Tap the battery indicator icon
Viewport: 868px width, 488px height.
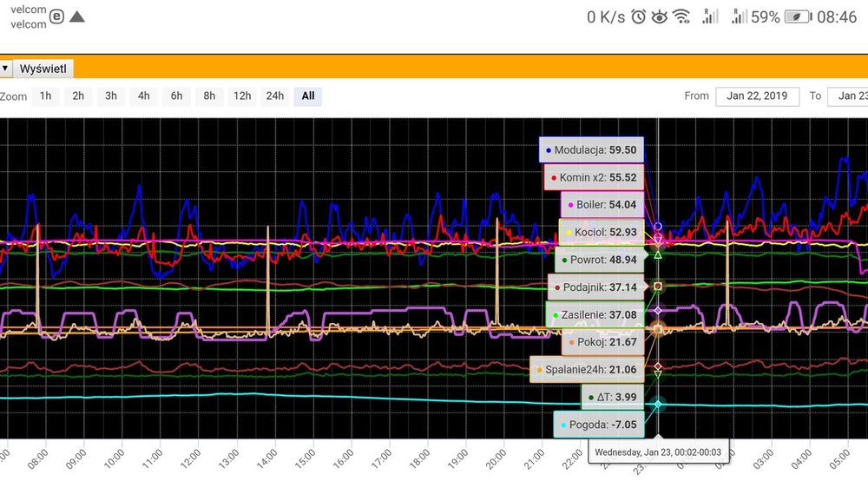click(796, 16)
